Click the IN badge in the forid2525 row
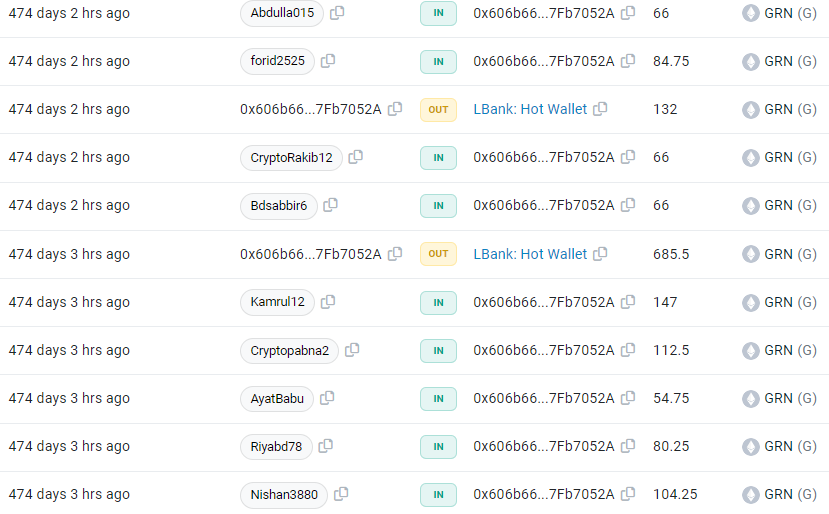This screenshot has height=514, width=829. (438, 61)
